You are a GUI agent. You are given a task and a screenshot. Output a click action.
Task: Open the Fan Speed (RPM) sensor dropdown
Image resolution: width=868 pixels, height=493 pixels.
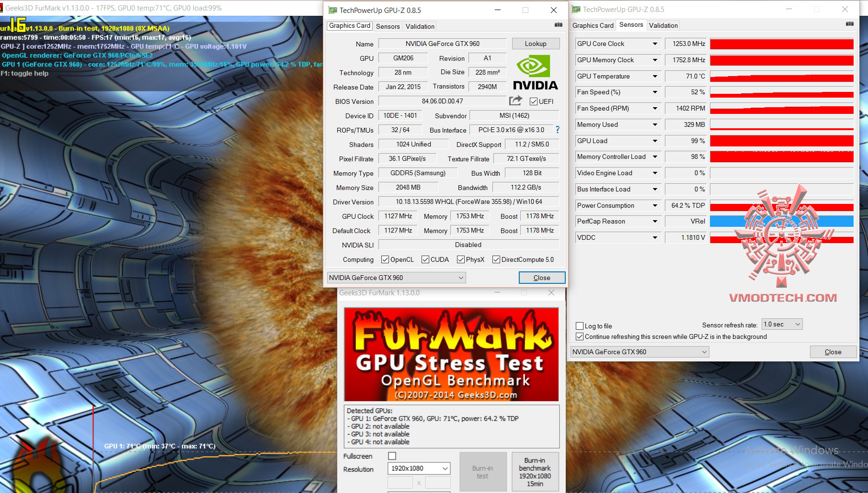(655, 109)
